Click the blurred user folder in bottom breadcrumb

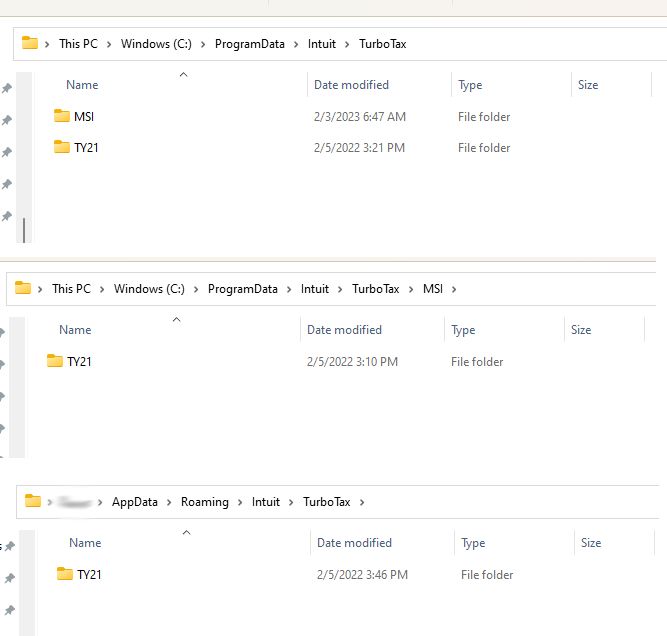coord(75,502)
